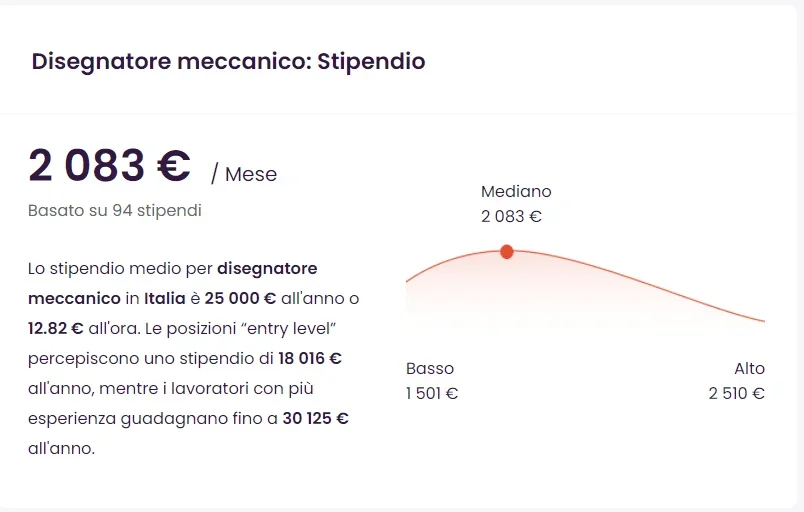The image size is (804, 512).
Task: Click the 2 083 € value under Mediano
Action: click(511, 215)
